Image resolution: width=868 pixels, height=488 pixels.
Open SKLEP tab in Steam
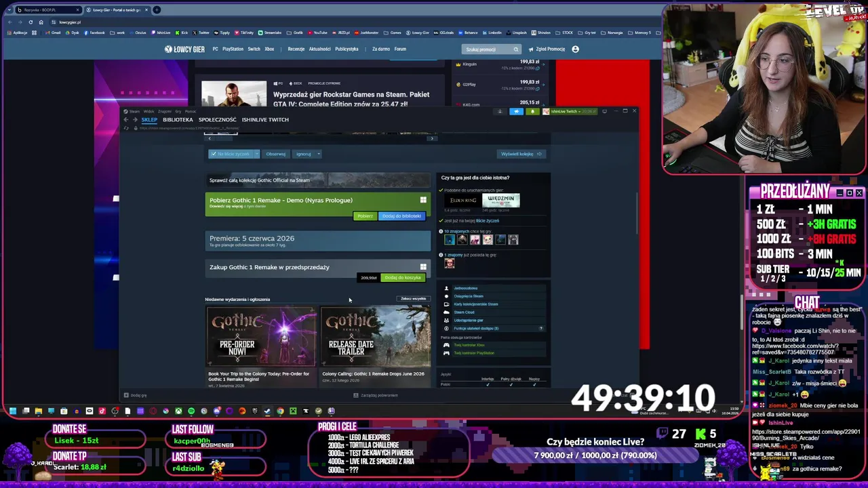click(x=149, y=119)
